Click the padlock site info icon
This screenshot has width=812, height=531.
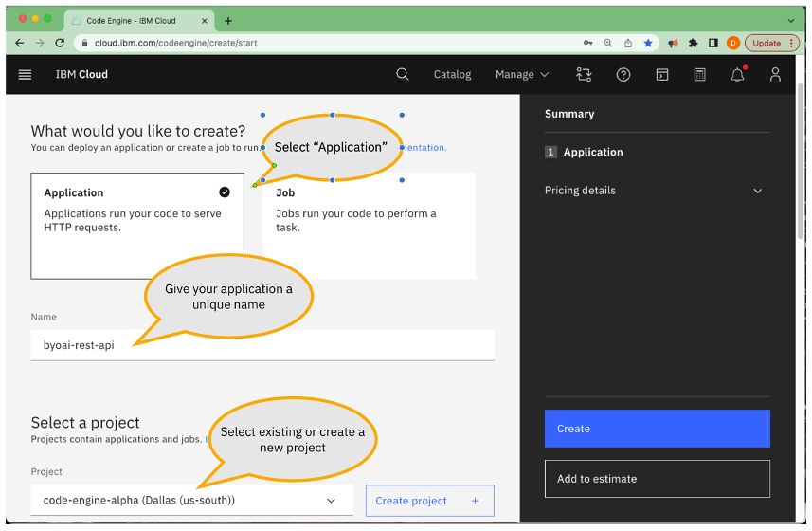[x=84, y=43]
